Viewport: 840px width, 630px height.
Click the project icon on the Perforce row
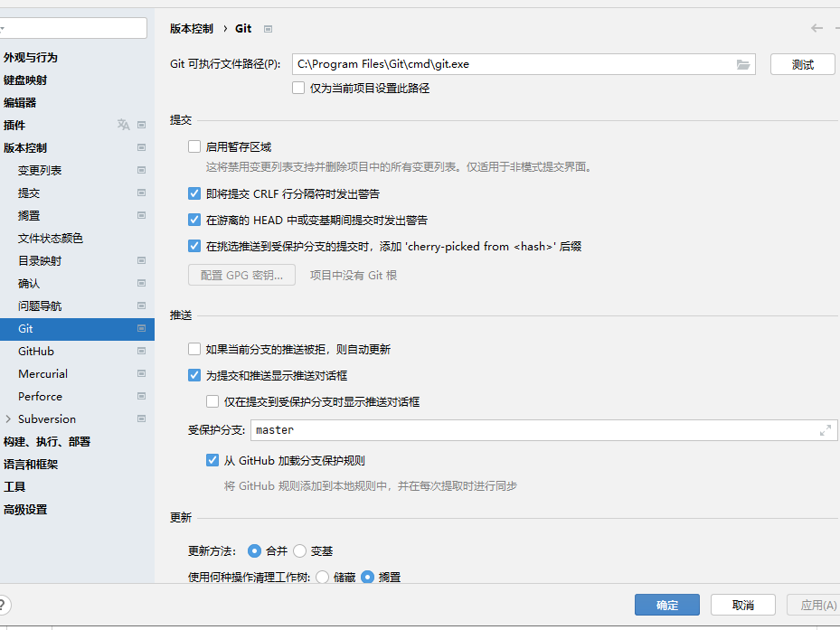click(x=141, y=396)
